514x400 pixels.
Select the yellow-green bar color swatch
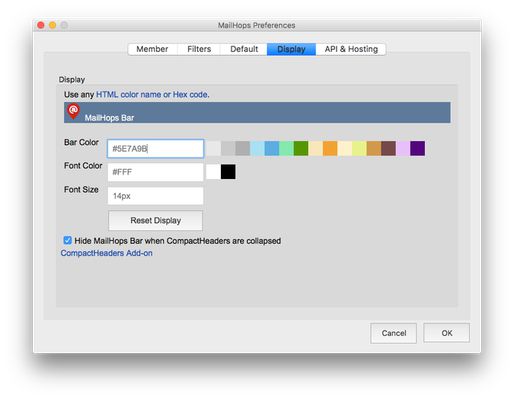point(359,148)
